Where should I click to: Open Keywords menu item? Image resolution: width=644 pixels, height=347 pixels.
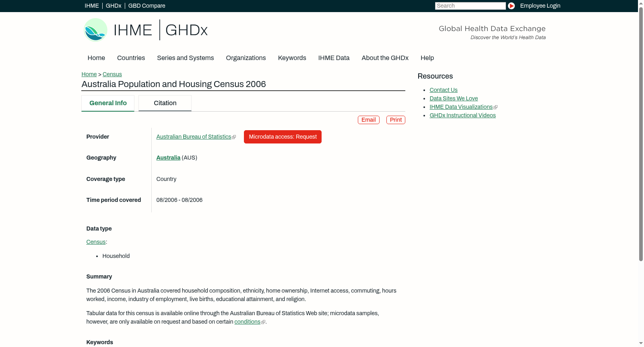pos(292,58)
